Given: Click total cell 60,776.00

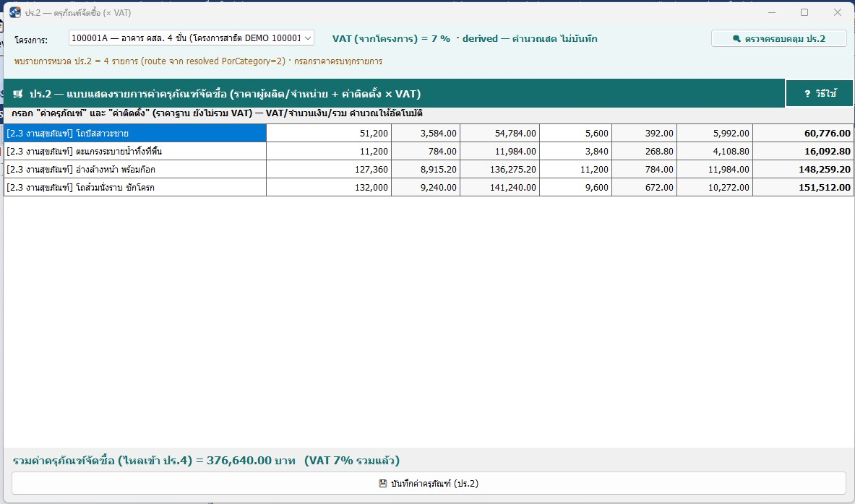Looking at the screenshot, I should coord(803,133).
